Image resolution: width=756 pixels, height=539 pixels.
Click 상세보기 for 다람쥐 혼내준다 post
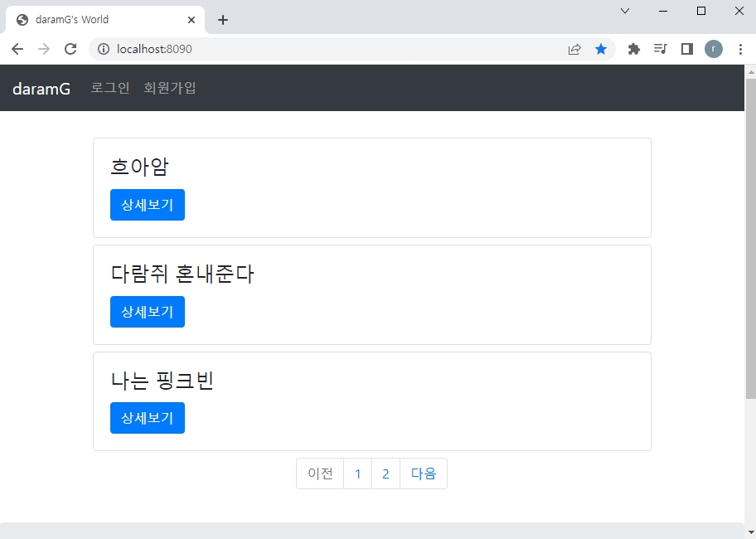tap(148, 312)
